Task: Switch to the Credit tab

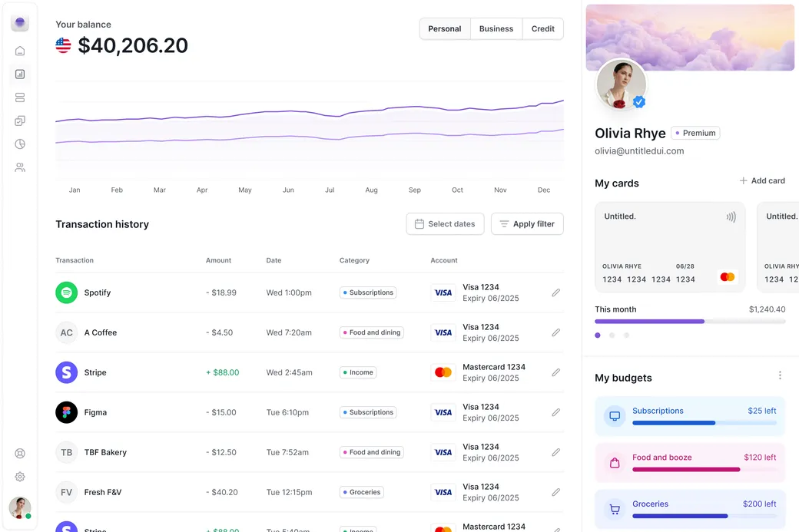Action: (542, 29)
